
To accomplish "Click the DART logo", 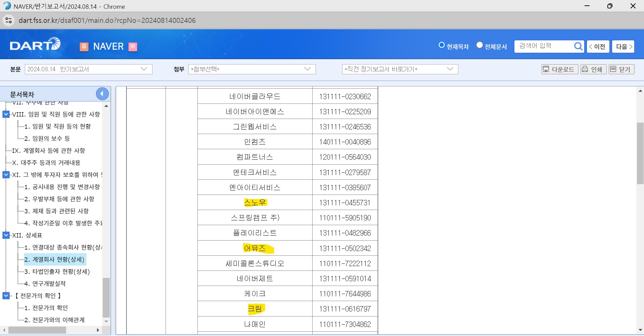I will [35, 44].
